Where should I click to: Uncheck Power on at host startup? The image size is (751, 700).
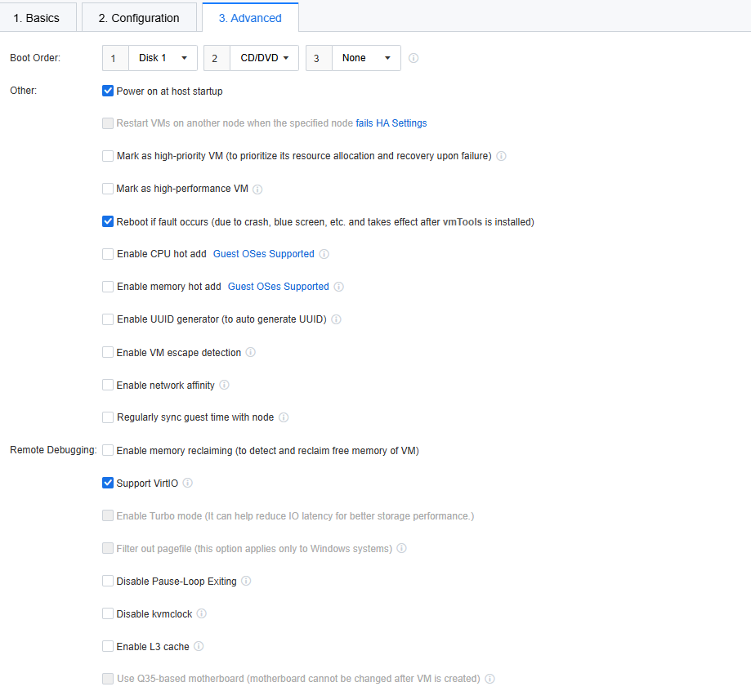pyautogui.click(x=108, y=91)
